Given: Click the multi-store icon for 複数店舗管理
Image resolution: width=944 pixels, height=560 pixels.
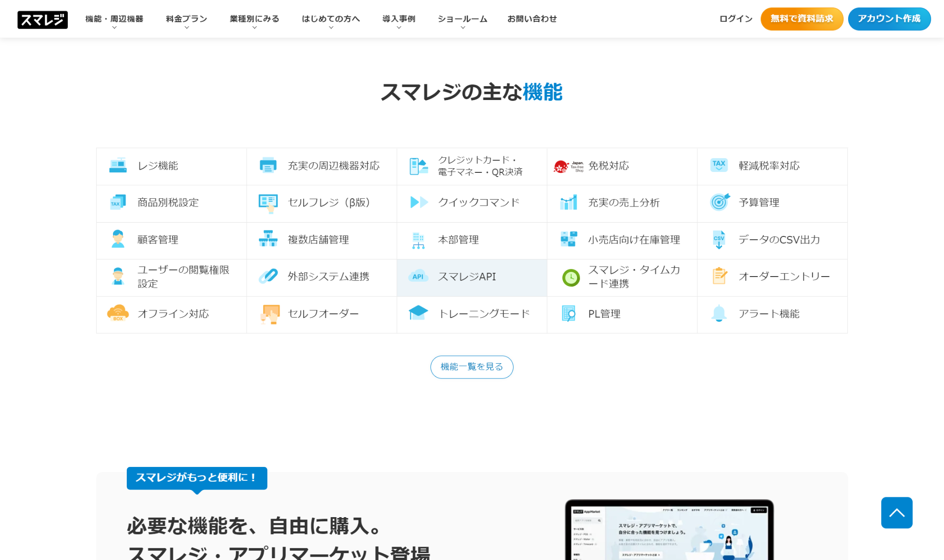Looking at the screenshot, I should [268, 239].
